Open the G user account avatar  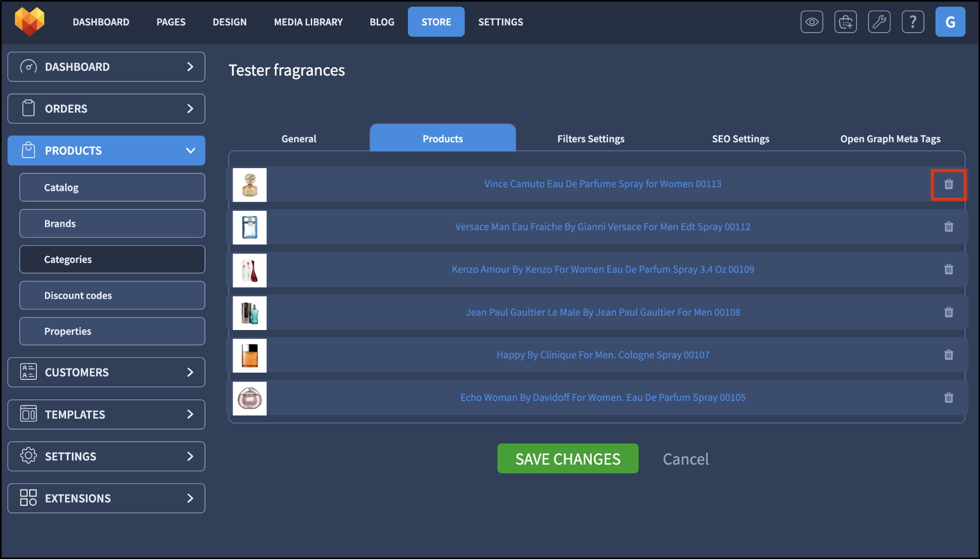pos(950,22)
